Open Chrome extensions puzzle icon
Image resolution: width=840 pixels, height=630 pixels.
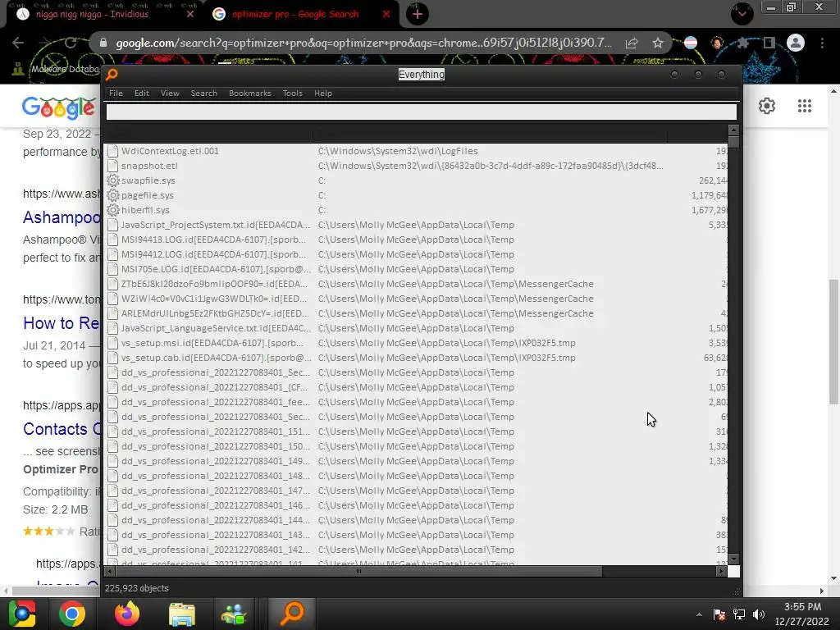tap(742, 43)
